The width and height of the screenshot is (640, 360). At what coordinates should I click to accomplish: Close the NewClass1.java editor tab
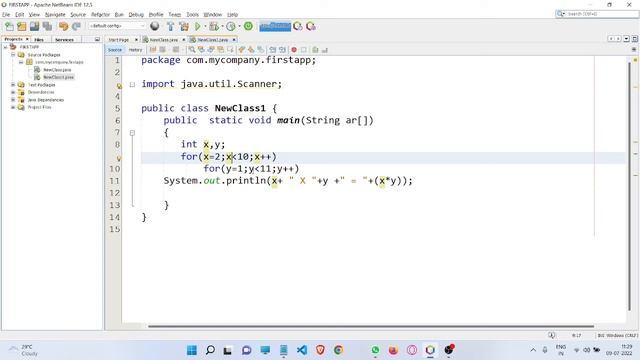pyautogui.click(x=234, y=40)
